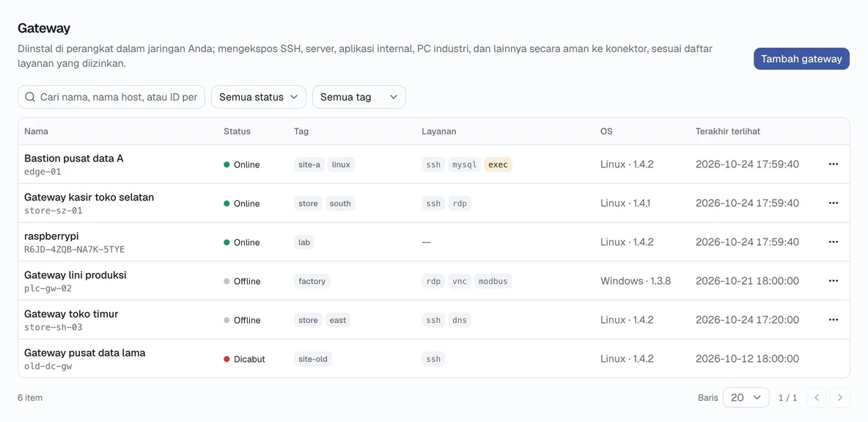Click the Windows · 1.3.8 OS cell
Screen dimensions: 868x422
click(x=636, y=280)
